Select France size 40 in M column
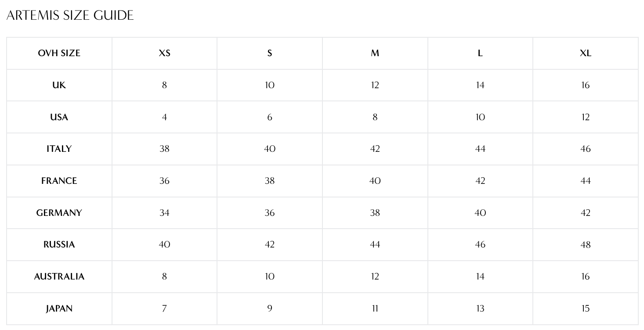 coord(375,181)
